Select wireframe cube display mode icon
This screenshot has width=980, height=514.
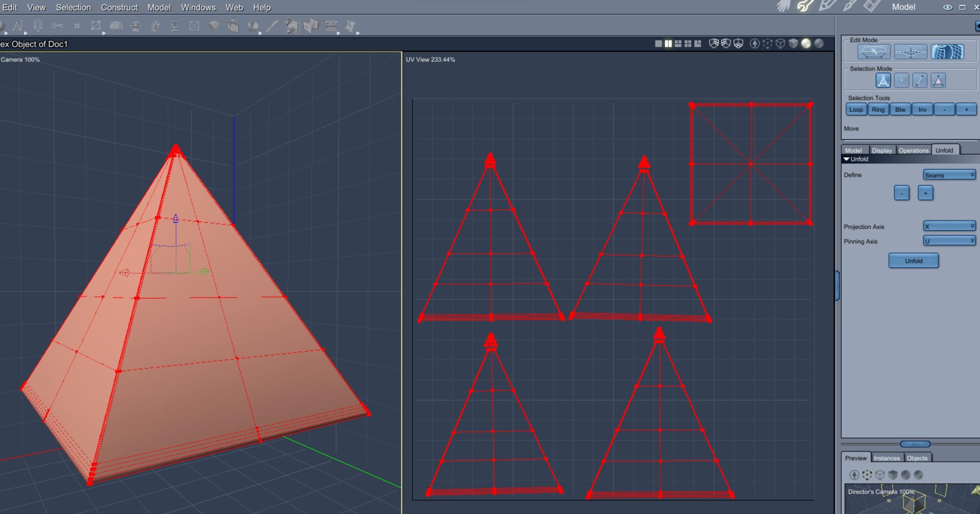pyautogui.click(x=780, y=44)
